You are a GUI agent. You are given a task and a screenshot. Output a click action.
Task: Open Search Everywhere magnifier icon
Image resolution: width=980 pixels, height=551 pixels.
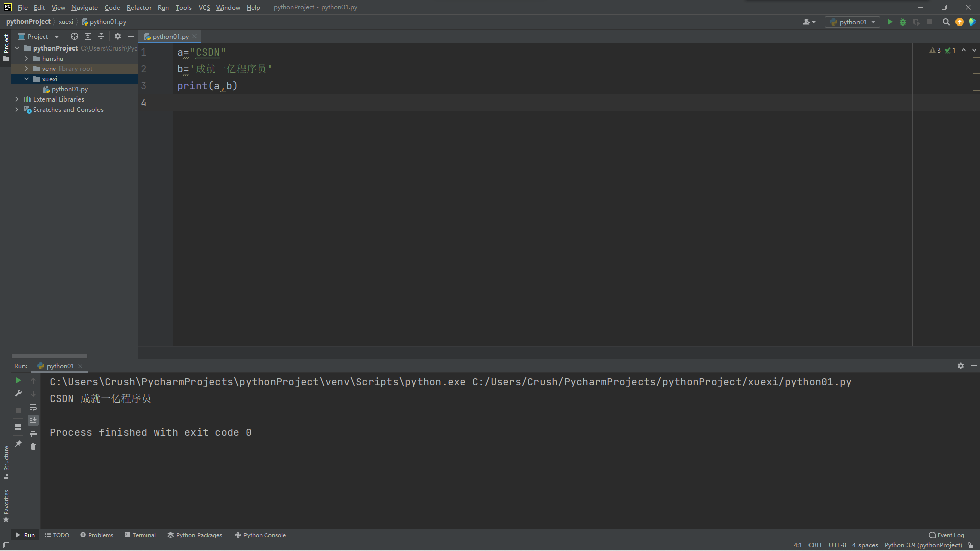946,22
